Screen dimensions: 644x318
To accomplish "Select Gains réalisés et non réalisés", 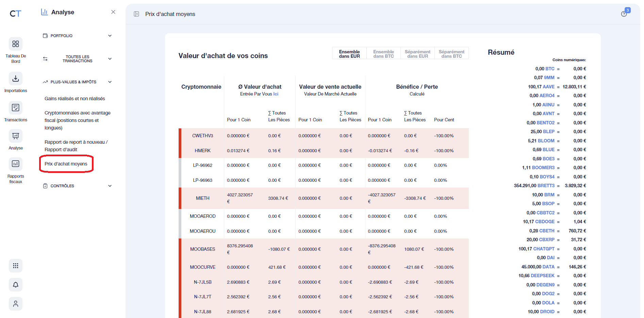I will [76, 98].
